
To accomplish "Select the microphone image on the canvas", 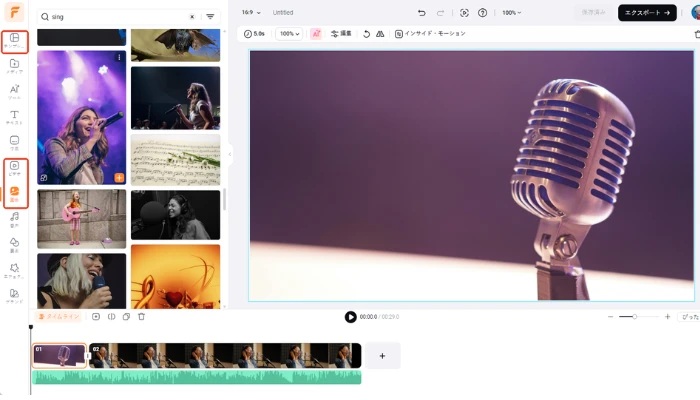I will (x=471, y=175).
